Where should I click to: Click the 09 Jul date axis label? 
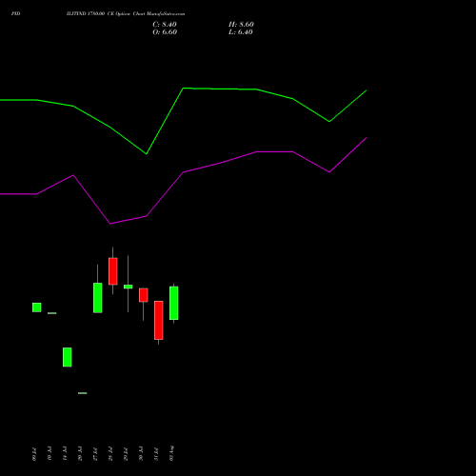(34, 453)
